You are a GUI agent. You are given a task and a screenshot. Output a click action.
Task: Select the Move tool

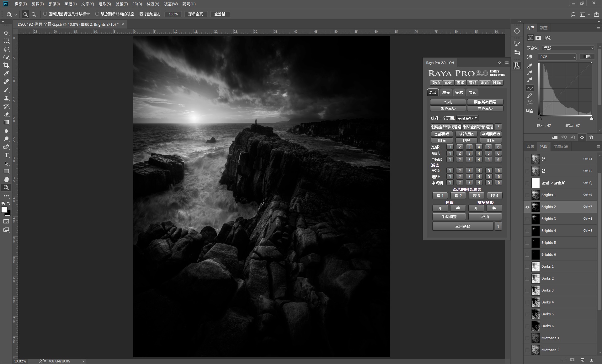pyautogui.click(x=6, y=33)
